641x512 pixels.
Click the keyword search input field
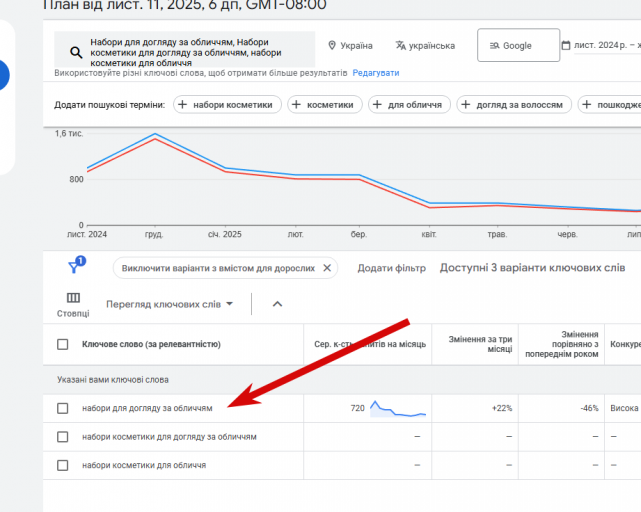coord(185,49)
